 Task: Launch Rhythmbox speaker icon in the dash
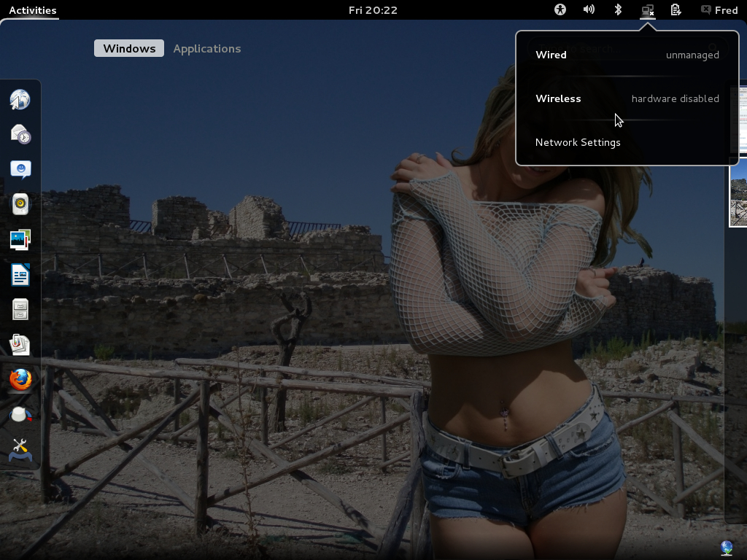[x=20, y=204]
